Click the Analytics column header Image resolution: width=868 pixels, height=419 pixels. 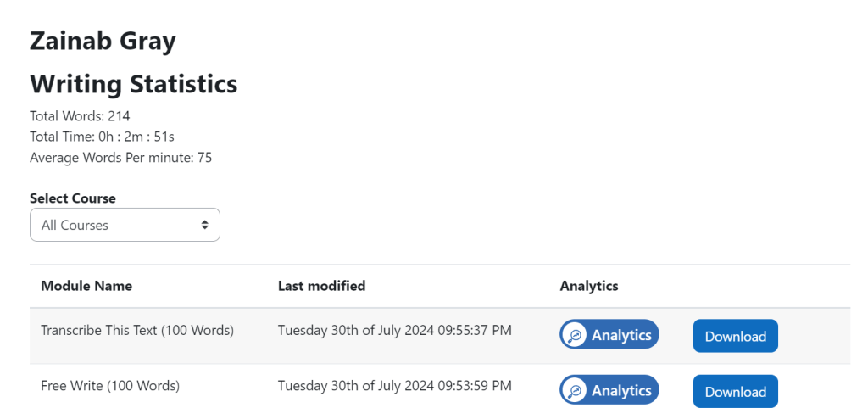(589, 286)
